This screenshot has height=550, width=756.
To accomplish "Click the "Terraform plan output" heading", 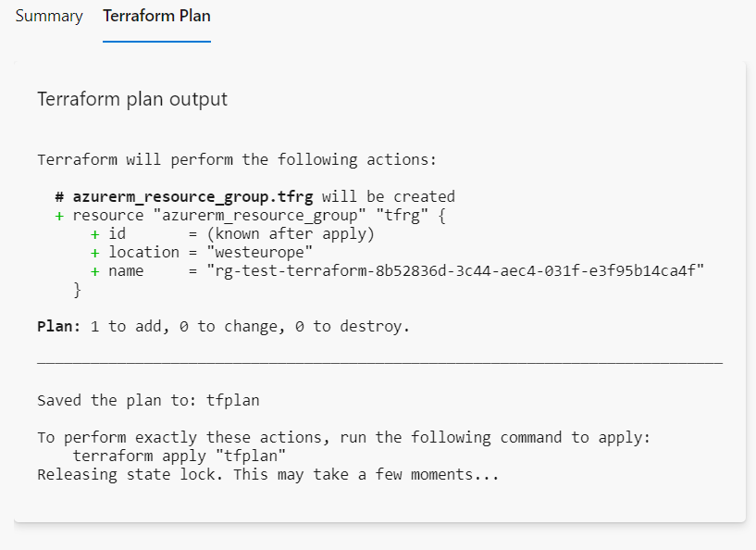I will coord(132,99).
